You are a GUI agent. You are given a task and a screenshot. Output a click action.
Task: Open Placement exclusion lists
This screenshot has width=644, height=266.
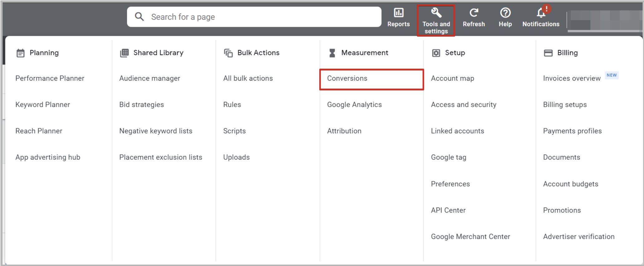(161, 157)
